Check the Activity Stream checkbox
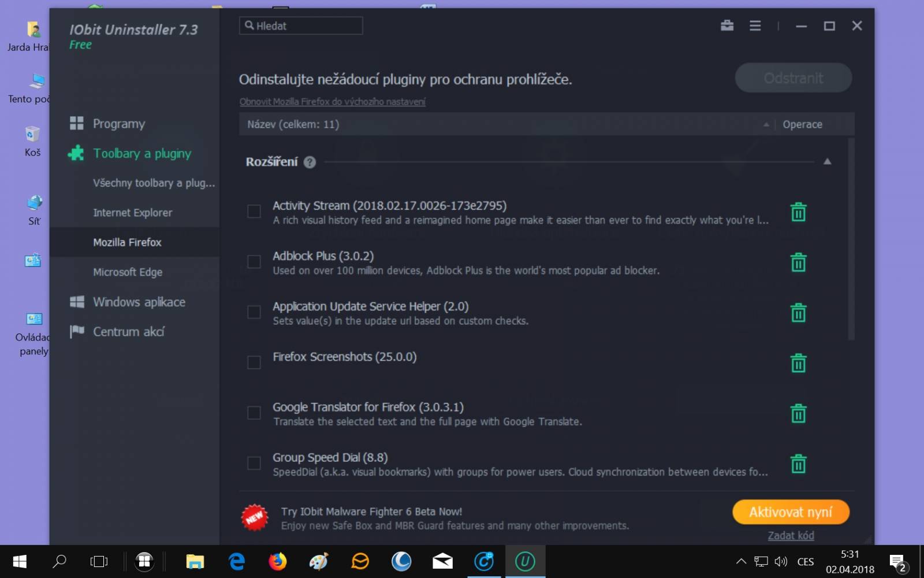 point(254,212)
